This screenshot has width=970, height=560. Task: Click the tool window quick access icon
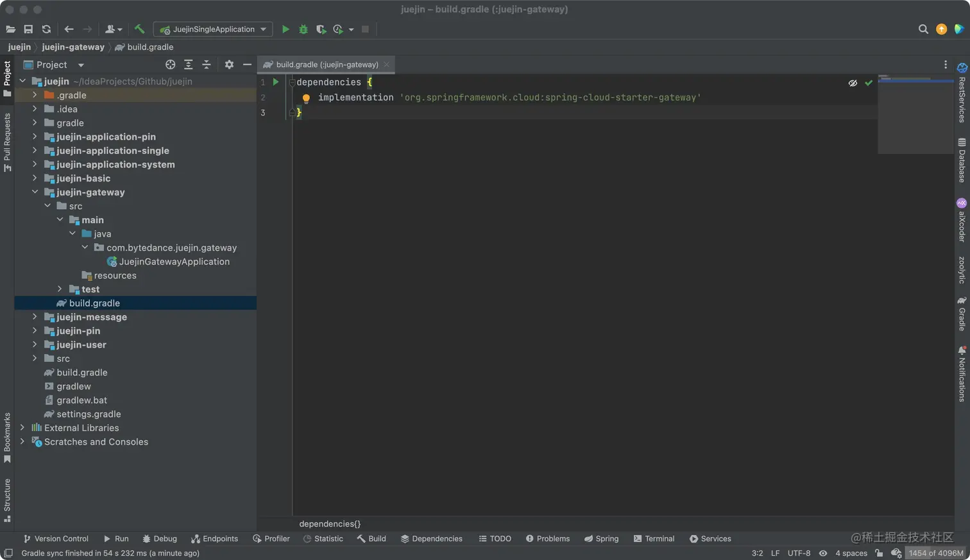[x=8, y=553]
